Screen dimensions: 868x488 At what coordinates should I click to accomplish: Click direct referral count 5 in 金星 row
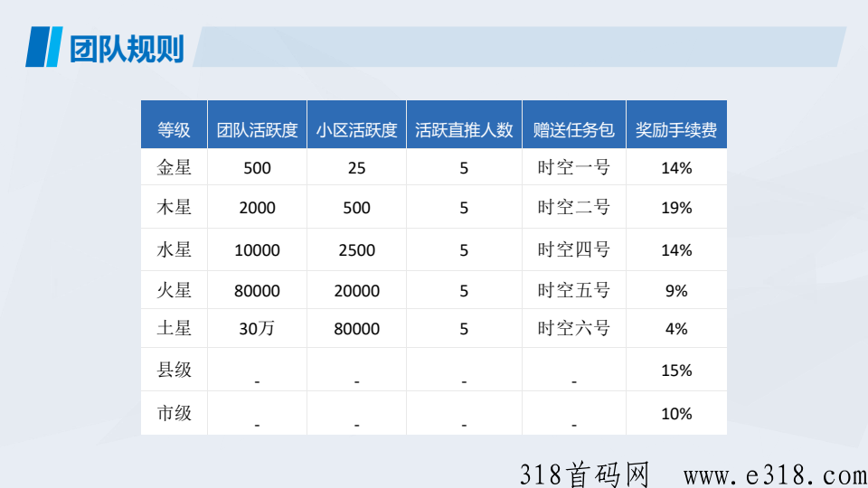click(464, 168)
